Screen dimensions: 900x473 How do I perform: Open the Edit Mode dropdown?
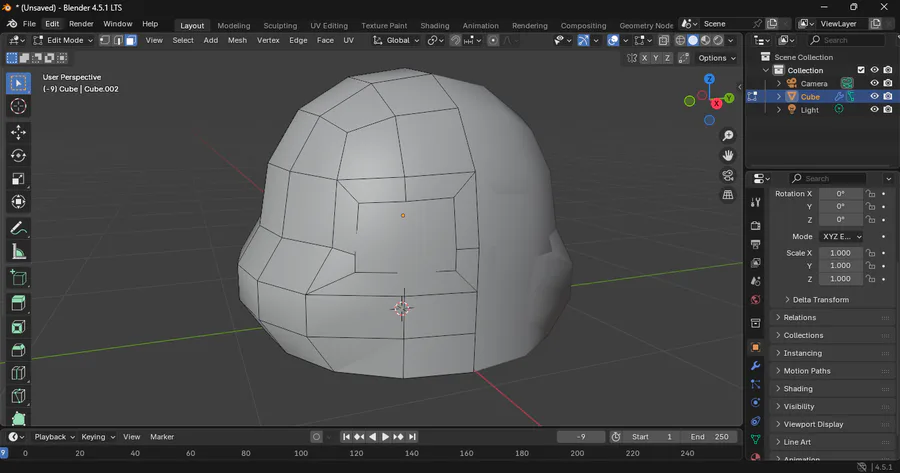(x=63, y=40)
